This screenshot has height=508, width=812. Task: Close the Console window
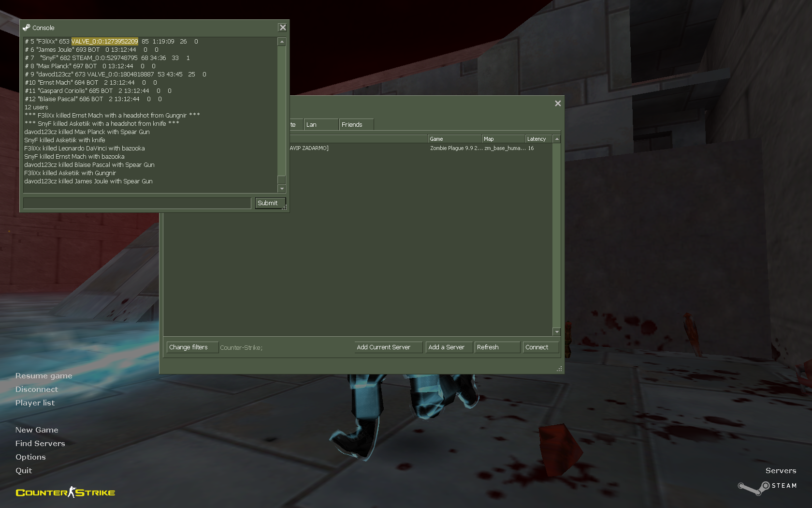tap(283, 28)
